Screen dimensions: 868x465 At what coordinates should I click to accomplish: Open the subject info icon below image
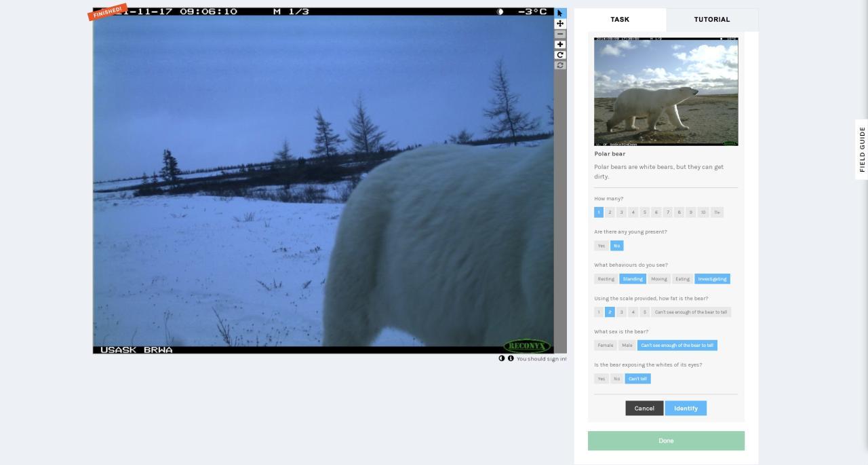click(511, 358)
